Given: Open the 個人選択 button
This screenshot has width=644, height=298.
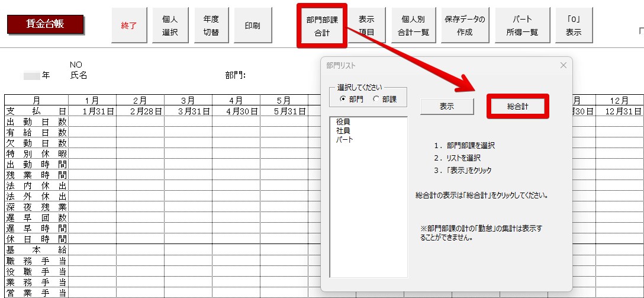Looking at the screenshot, I should click(x=170, y=26).
